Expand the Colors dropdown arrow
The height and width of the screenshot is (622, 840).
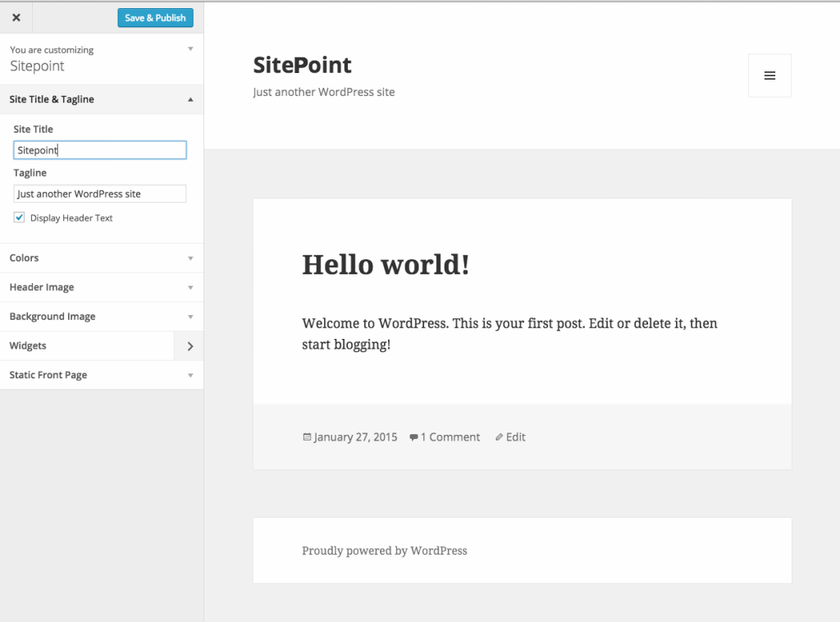190,258
